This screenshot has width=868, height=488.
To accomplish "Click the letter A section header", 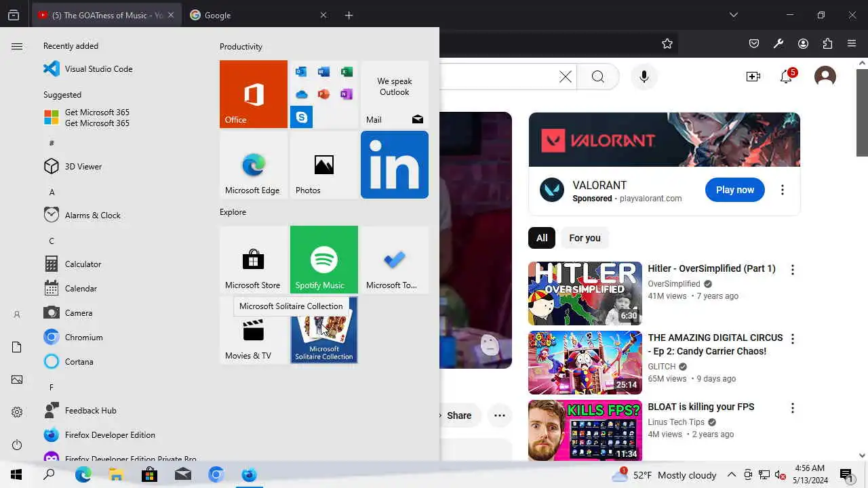I will tap(52, 192).
